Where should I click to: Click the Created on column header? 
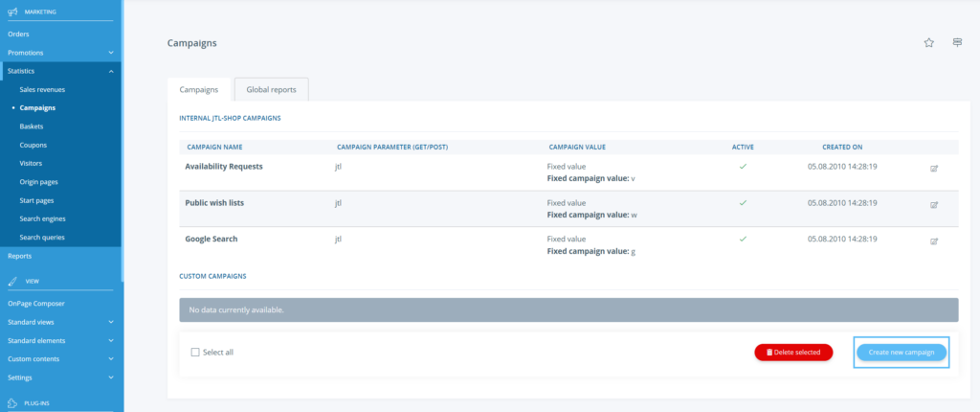(842, 148)
